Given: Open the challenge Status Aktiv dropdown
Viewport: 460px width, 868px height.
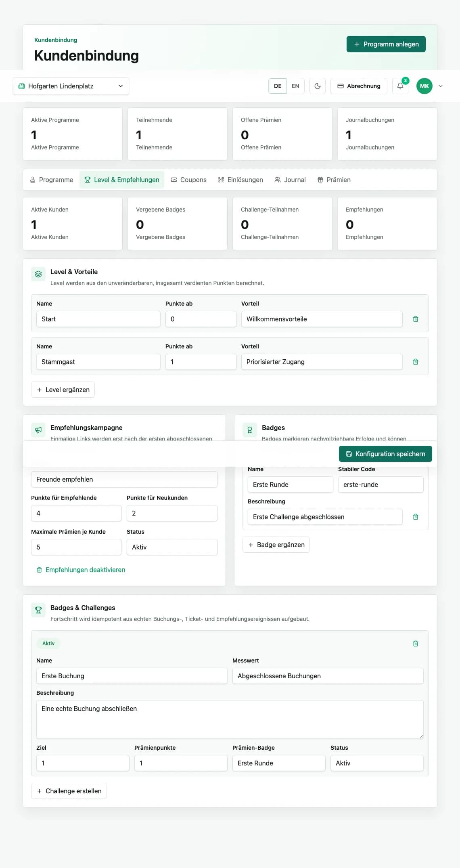Looking at the screenshot, I should (x=377, y=763).
